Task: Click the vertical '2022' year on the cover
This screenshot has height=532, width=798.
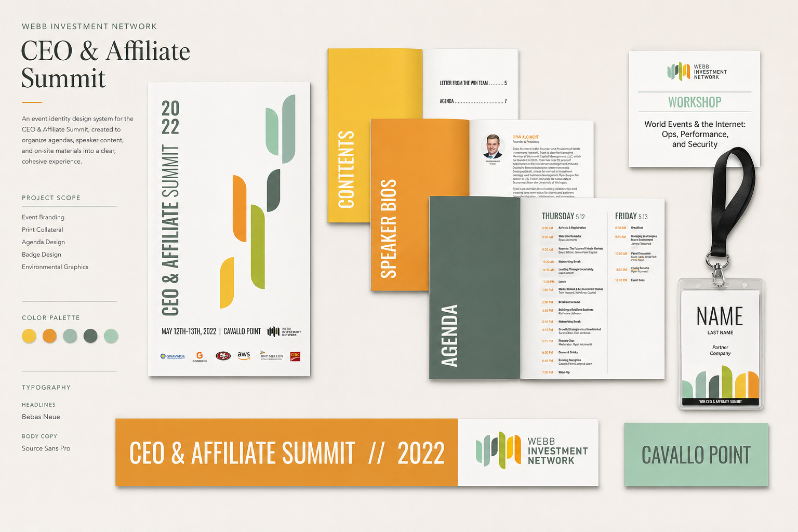Action: 170,117
